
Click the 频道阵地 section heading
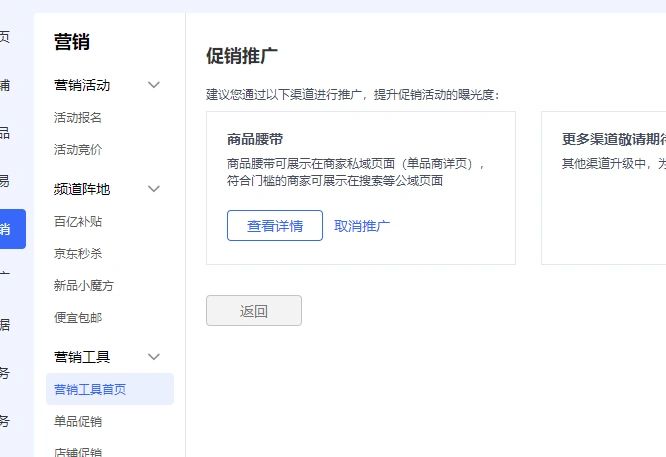[x=82, y=189]
